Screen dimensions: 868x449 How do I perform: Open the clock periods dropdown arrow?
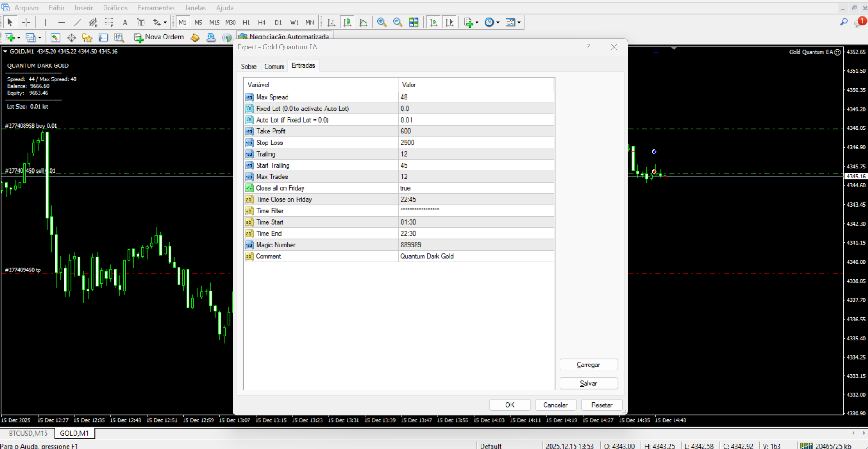pos(498,23)
